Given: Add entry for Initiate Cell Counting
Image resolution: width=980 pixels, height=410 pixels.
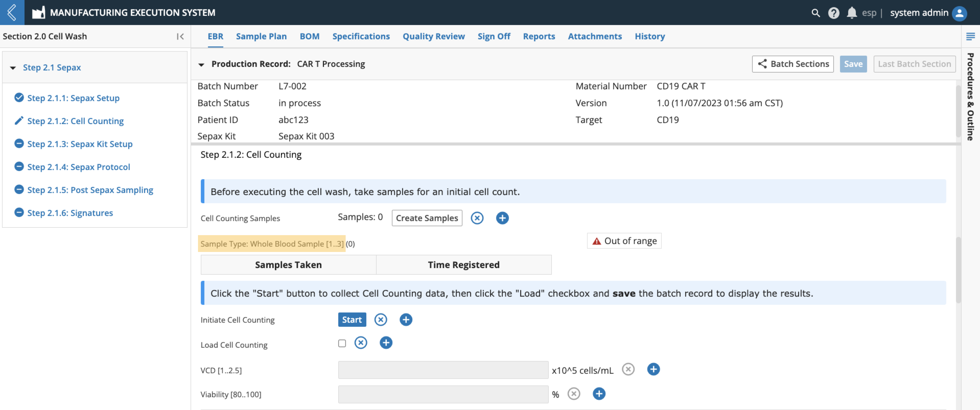Looking at the screenshot, I should (405, 319).
